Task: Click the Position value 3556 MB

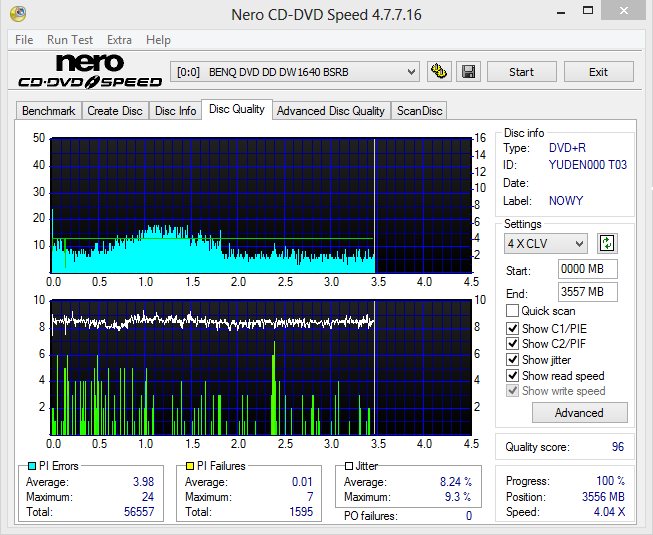Action: click(603, 497)
